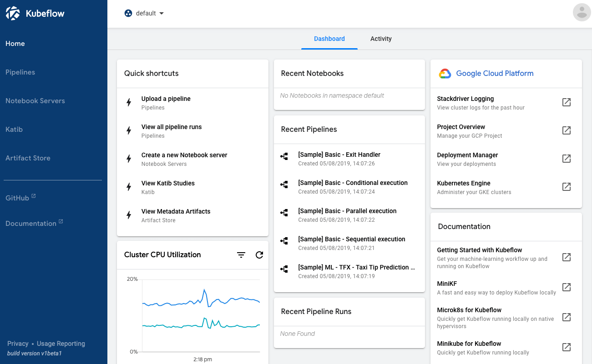Click the '2:18 pm' chart time label
The image size is (592, 364).
click(202, 359)
